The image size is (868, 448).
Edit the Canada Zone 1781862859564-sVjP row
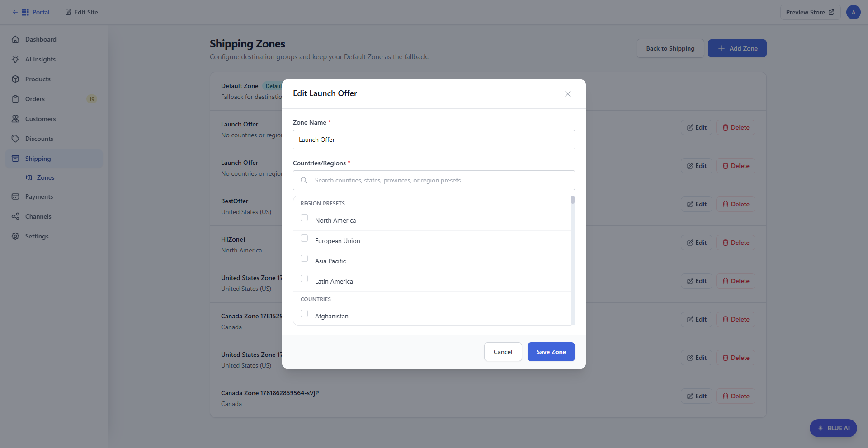pyautogui.click(x=697, y=396)
